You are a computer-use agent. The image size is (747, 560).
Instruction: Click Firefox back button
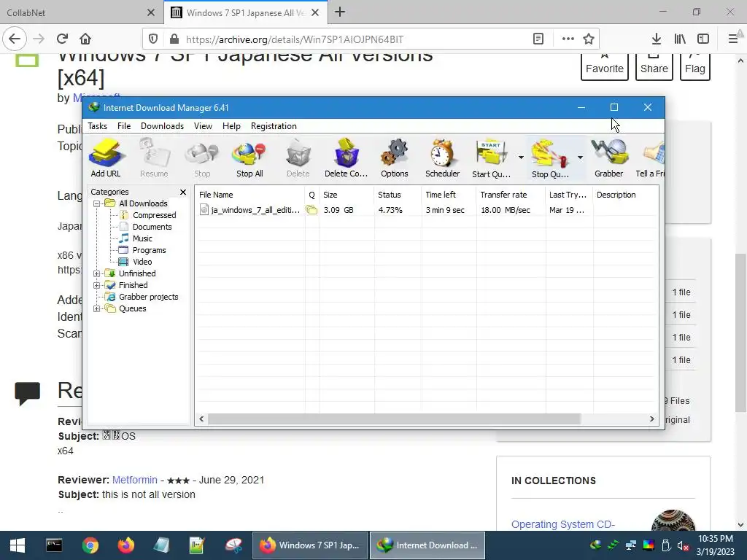coord(15,39)
